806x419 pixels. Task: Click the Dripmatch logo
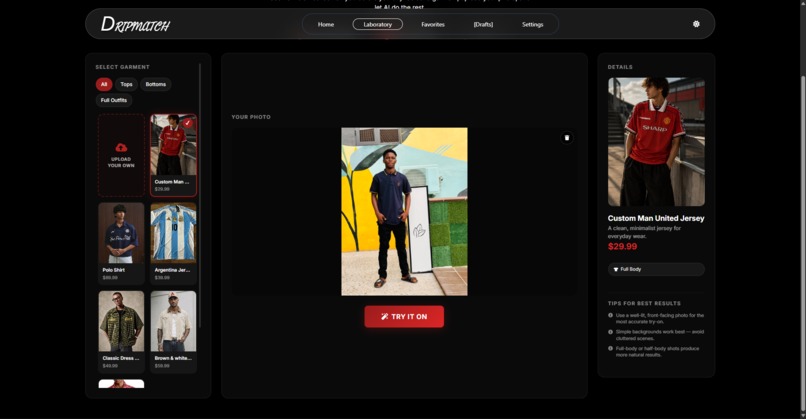[x=135, y=24]
